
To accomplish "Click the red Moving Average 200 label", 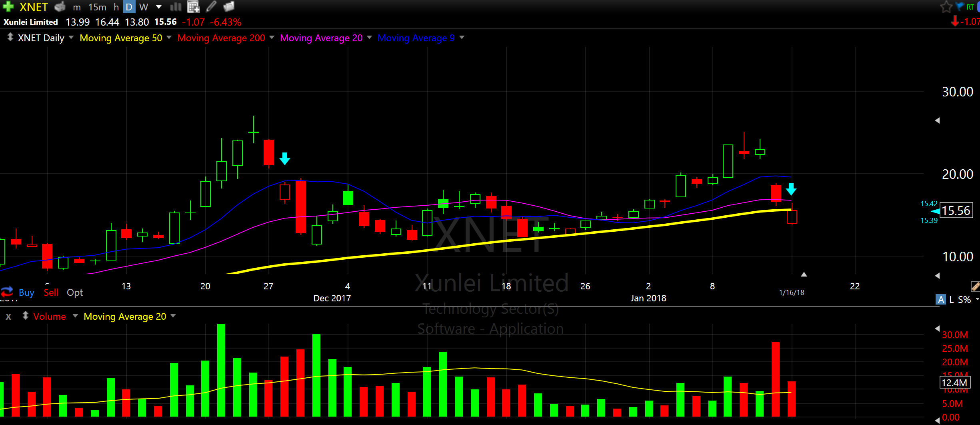I will point(221,38).
